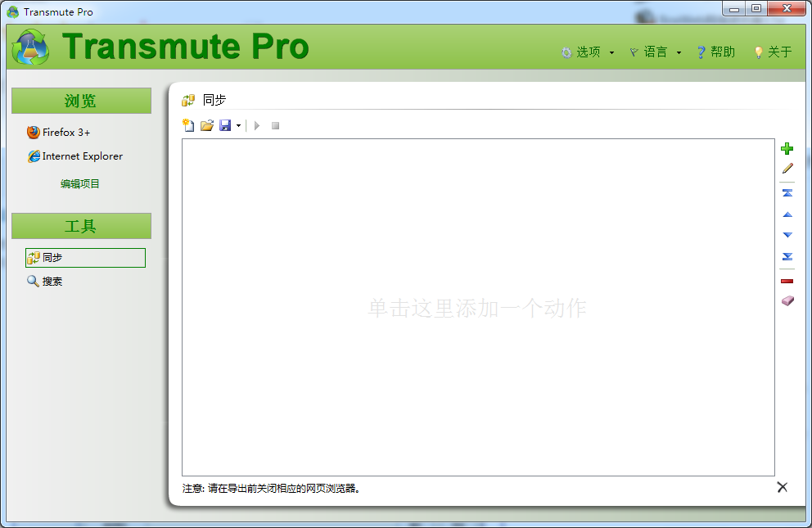Click the magnifier icon beside 搜索
Image resolution: width=812 pixels, height=528 pixels.
pos(33,281)
